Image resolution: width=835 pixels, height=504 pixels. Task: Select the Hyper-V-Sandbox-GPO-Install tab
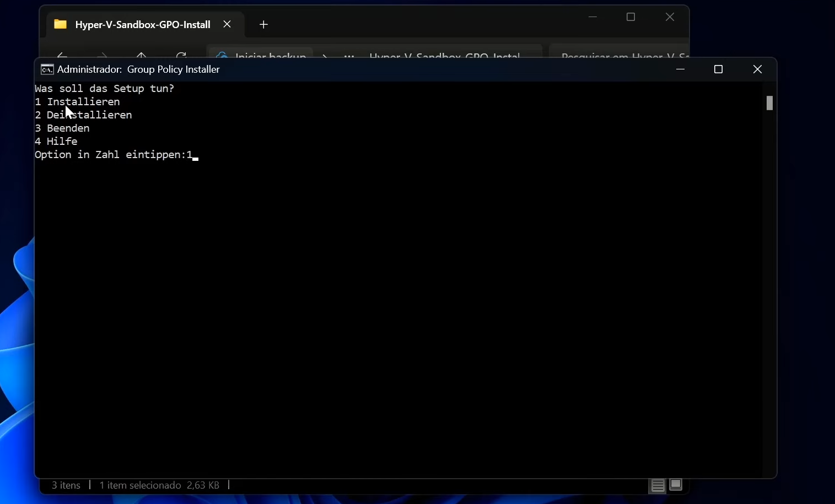(143, 24)
